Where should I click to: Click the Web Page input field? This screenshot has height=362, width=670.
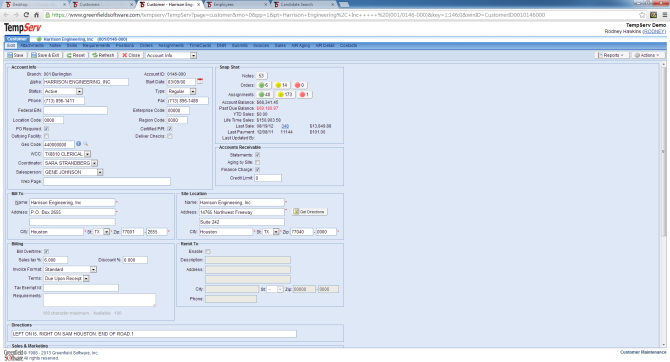[107, 182]
